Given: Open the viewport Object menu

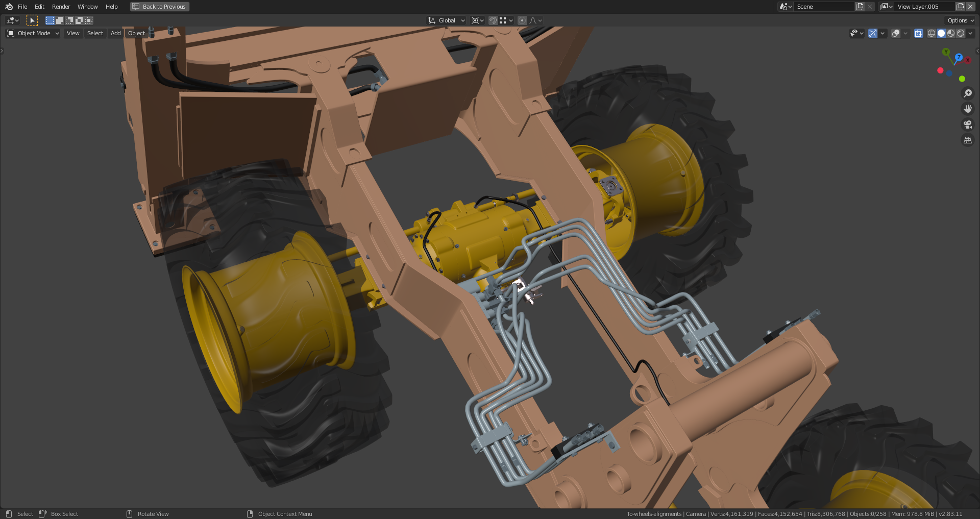Looking at the screenshot, I should (136, 33).
